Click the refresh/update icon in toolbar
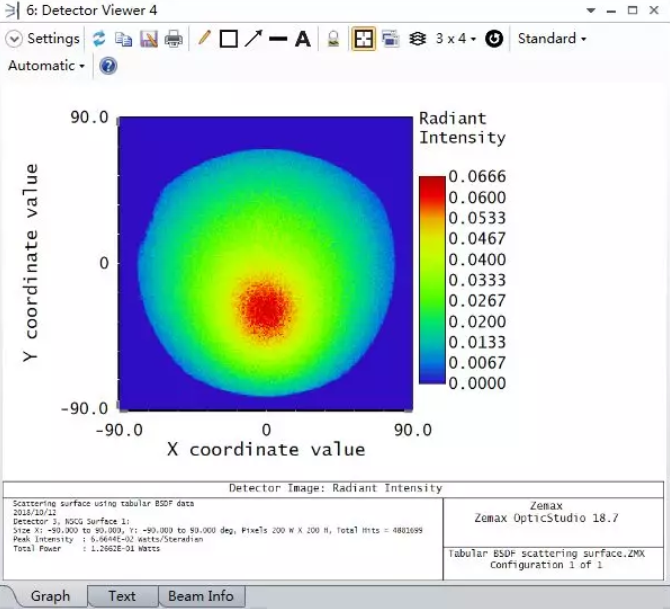Viewport: 670px width, 609px height. (x=99, y=39)
